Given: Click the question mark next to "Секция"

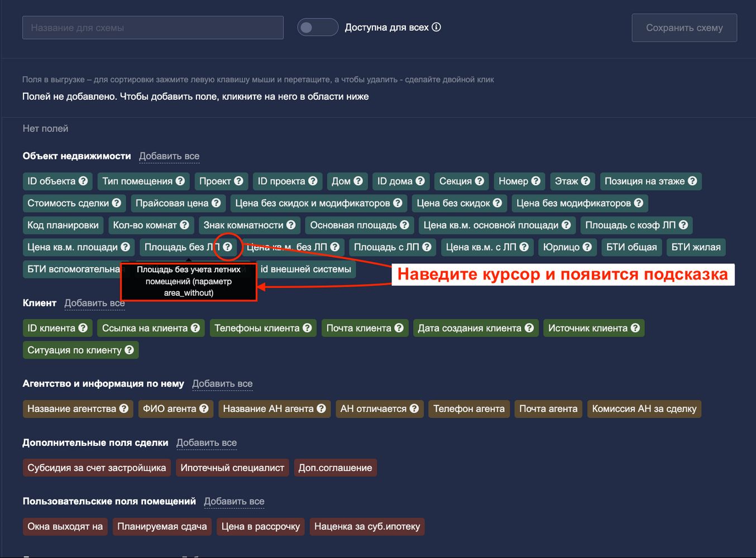Looking at the screenshot, I should coord(480,181).
